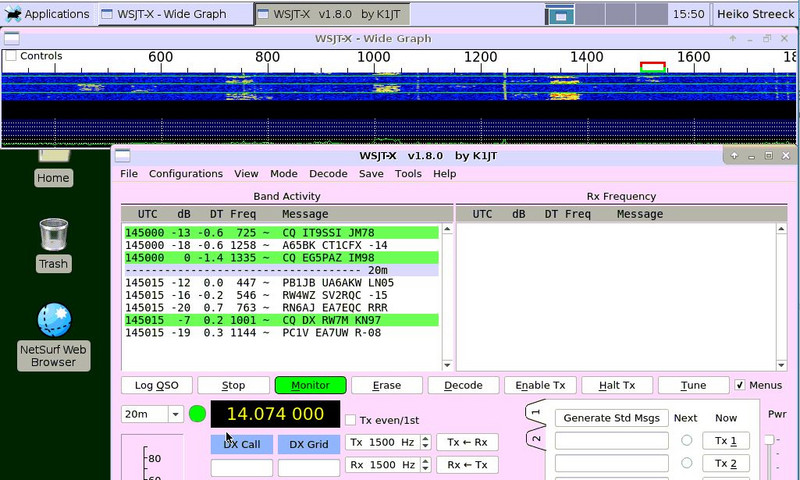Open the Decode menu
This screenshot has width=800, height=480.
point(328,174)
